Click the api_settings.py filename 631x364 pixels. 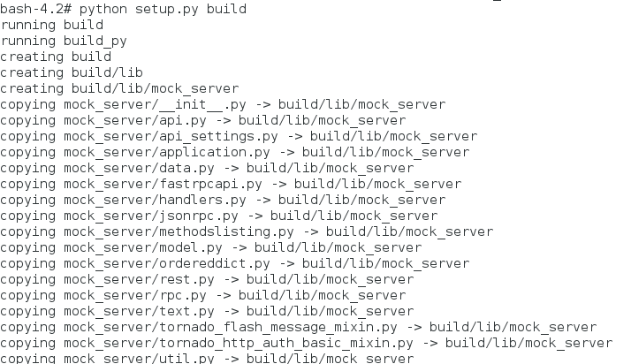220,136
